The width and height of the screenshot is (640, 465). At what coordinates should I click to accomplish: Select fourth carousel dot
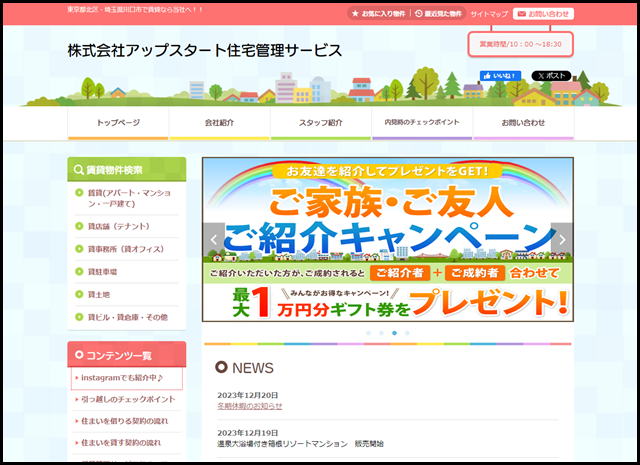407,333
